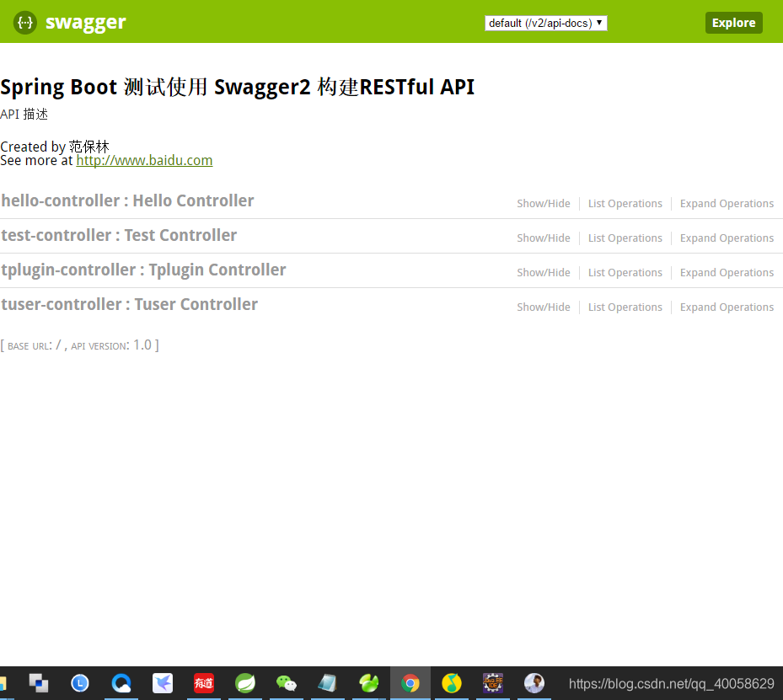Viewport: 783px width, 700px height.
Task: Expand tplugin-controller : Tplugin Controller section
Action: point(143,270)
